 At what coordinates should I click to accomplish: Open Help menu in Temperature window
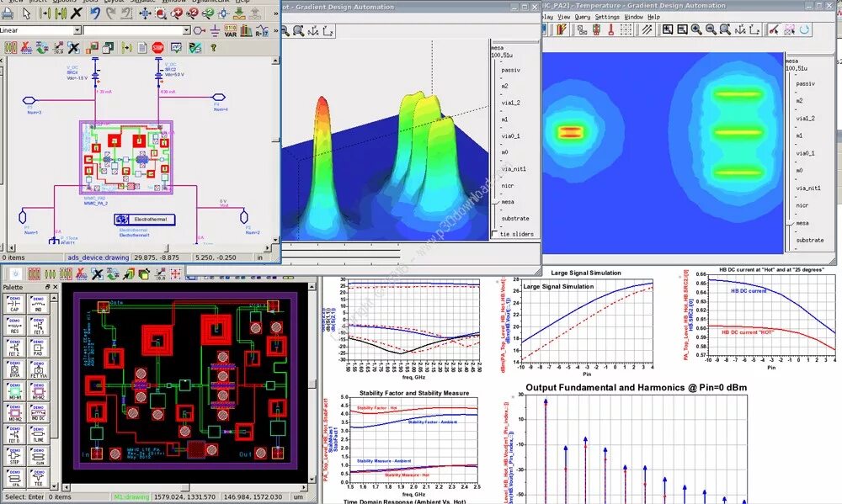[x=653, y=17]
